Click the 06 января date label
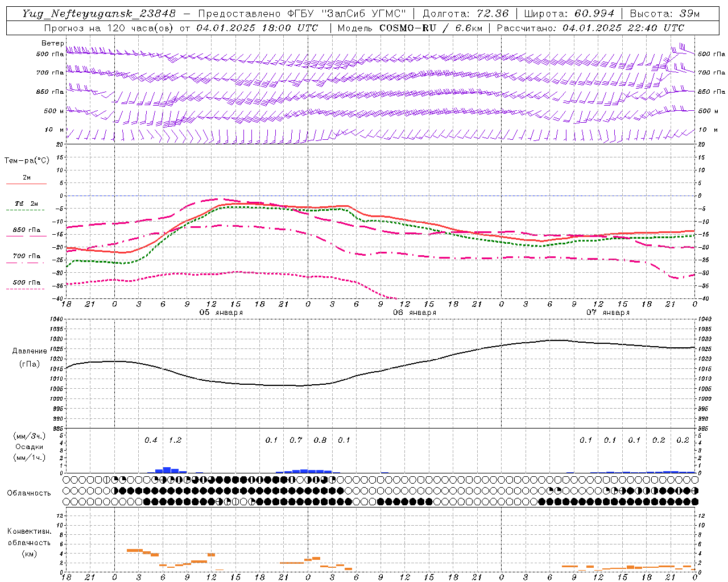 (415, 313)
